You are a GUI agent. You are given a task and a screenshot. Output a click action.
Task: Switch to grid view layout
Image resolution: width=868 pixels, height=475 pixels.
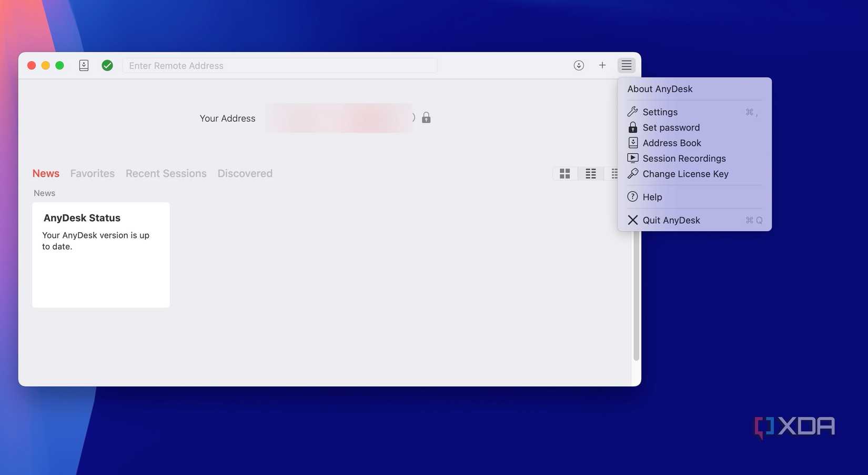point(564,173)
